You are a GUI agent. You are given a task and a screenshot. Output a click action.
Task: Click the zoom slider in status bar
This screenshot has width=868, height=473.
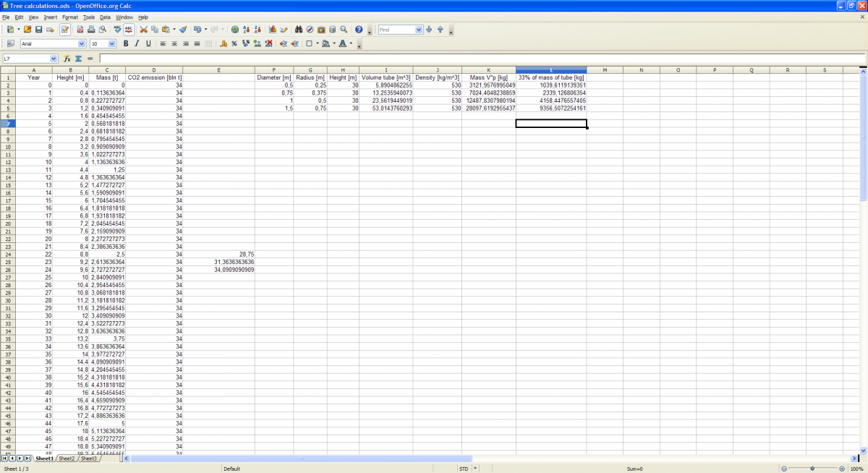tap(812, 469)
